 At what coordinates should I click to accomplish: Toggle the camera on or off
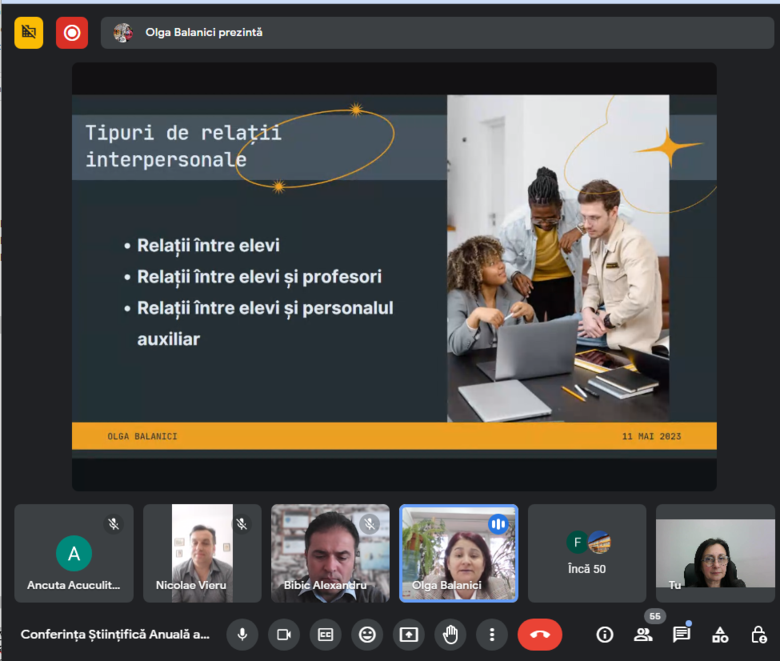284,634
